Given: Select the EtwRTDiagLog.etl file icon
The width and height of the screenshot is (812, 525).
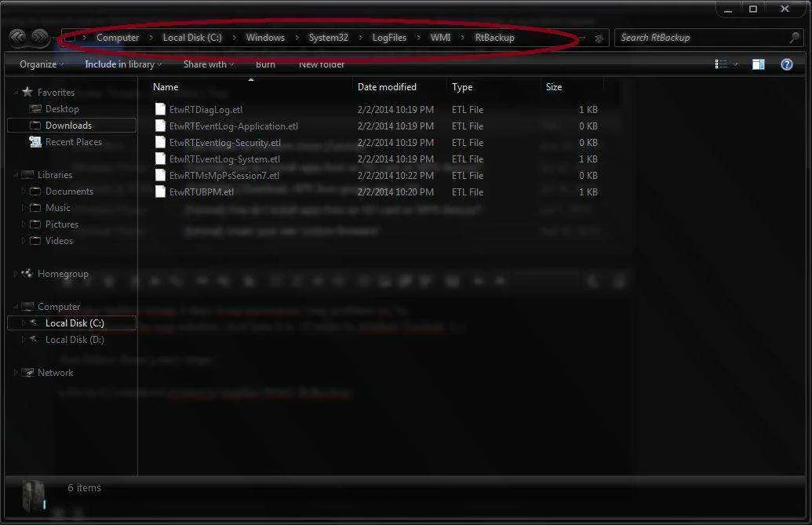Looking at the screenshot, I should point(160,109).
